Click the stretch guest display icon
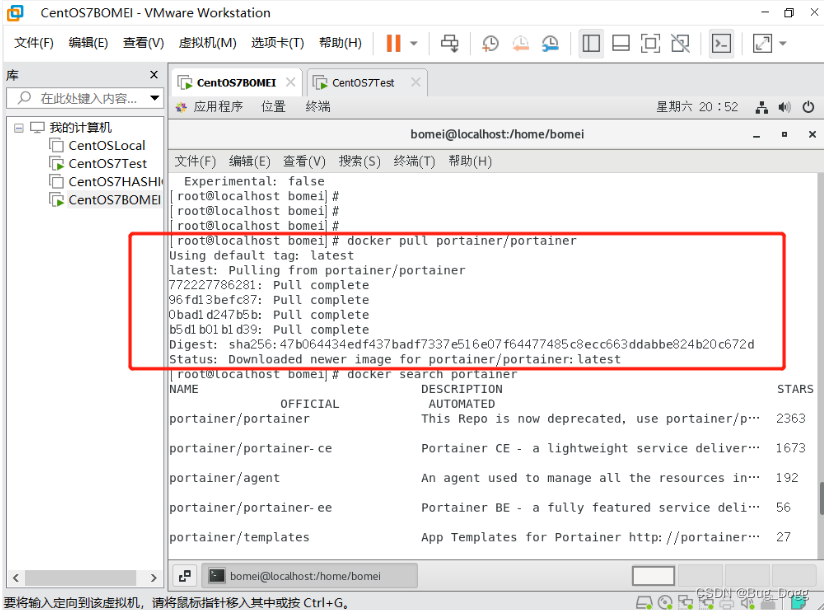The width and height of the screenshot is (824, 610). point(762,43)
